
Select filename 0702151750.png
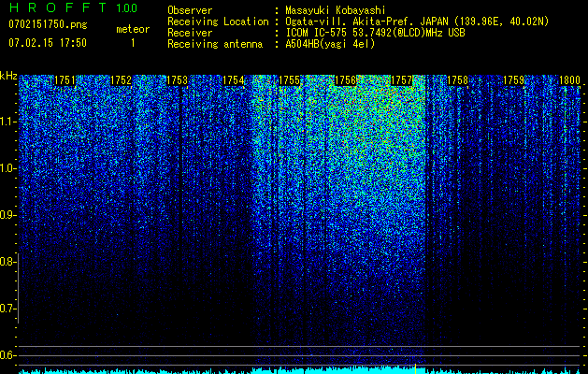click(48, 24)
